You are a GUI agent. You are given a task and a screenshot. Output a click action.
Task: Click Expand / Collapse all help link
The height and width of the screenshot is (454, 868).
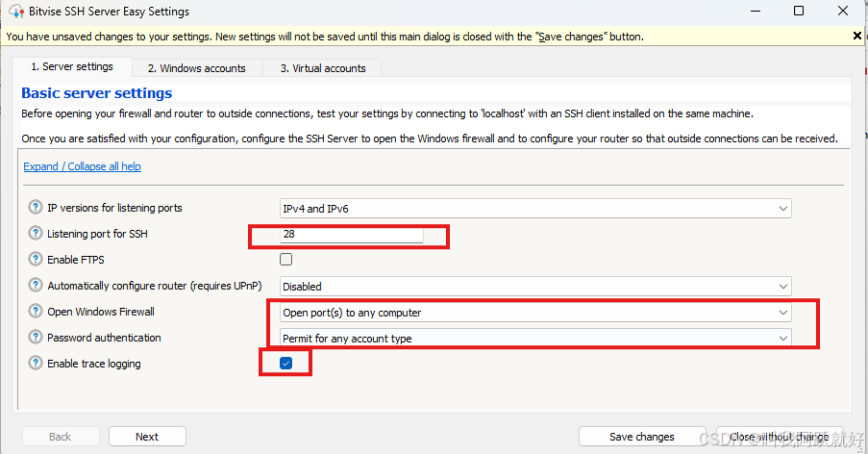tap(82, 166)
